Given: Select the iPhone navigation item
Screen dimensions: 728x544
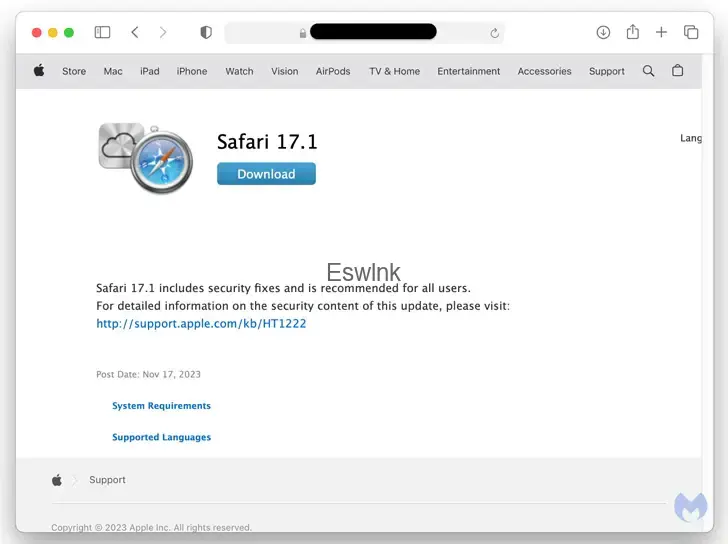Looking at the screenshot, I should click(x=192, y=71).
